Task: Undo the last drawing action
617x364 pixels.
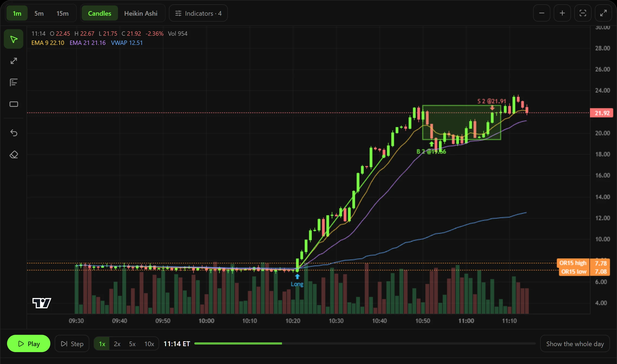Action: point(14,133)
